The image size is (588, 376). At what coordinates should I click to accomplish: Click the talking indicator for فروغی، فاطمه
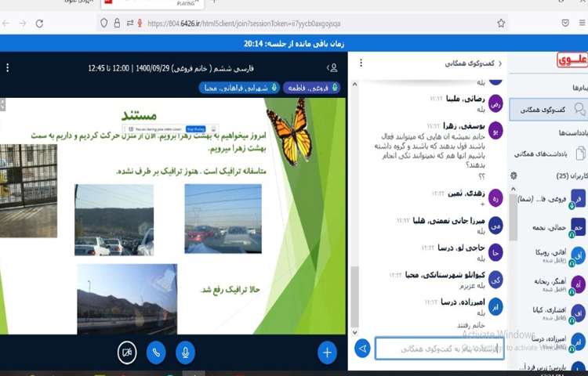point(311,88)
